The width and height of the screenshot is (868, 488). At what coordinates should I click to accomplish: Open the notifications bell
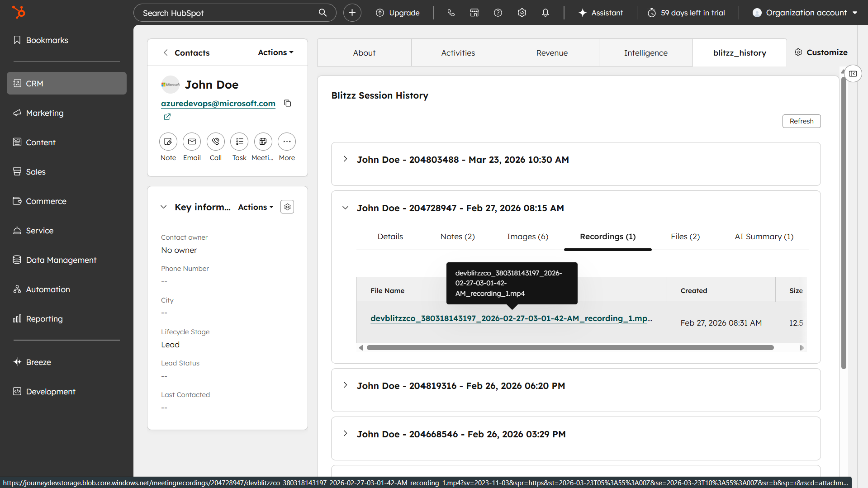point(545,13)
